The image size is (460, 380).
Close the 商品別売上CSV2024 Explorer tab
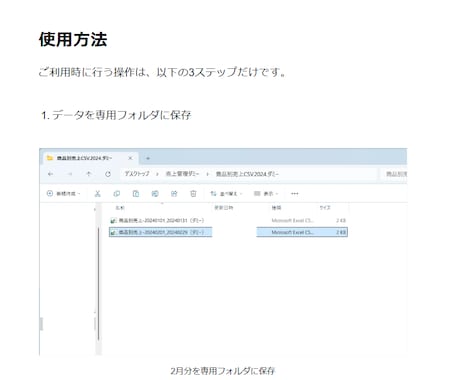pyautogui.click(x=130, y=158)
